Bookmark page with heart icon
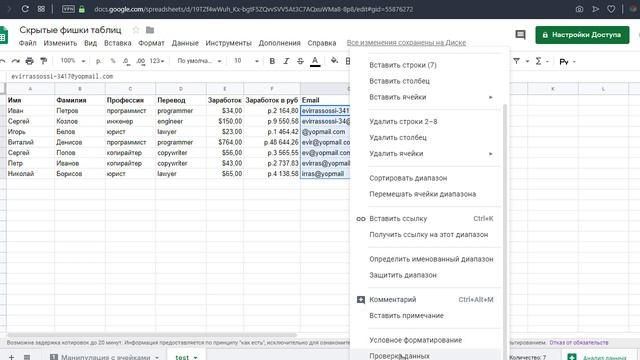The height and width of the screenshot is (360, 640). pos(611,9)
